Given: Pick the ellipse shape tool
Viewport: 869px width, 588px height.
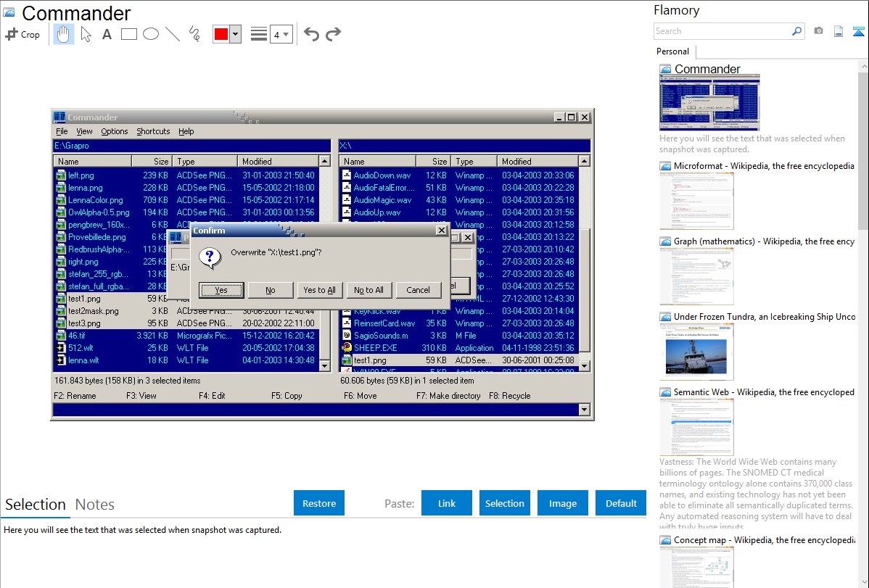Looking at the screenshot, I should pos(151,34).
